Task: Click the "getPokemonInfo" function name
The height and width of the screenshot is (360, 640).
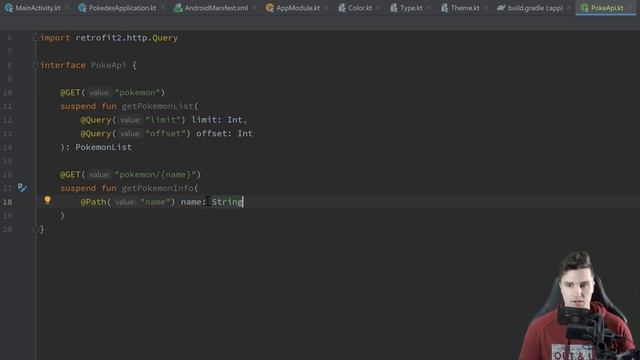Action: pyautogui.click(x=157, y=188)
